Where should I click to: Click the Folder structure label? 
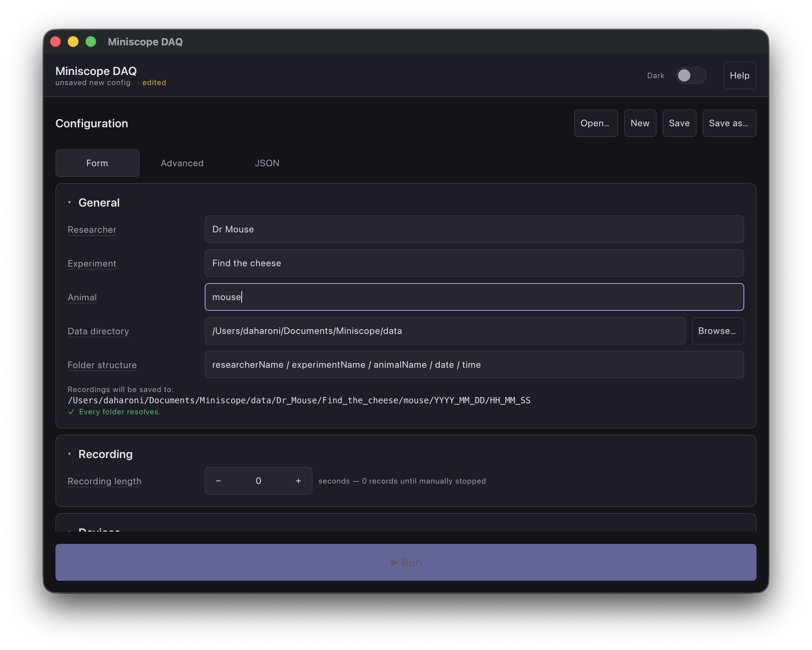coord(102,365)
